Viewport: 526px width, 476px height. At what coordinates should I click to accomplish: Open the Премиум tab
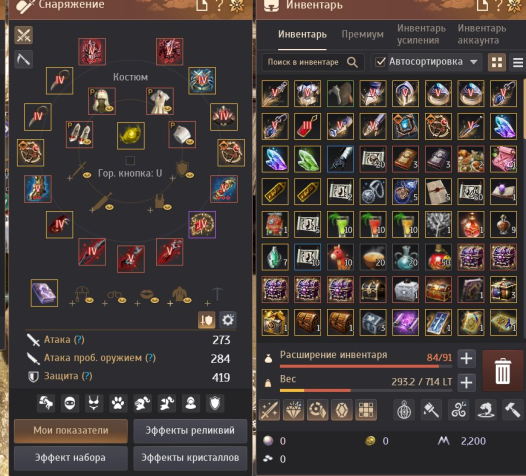coord(362,34)
